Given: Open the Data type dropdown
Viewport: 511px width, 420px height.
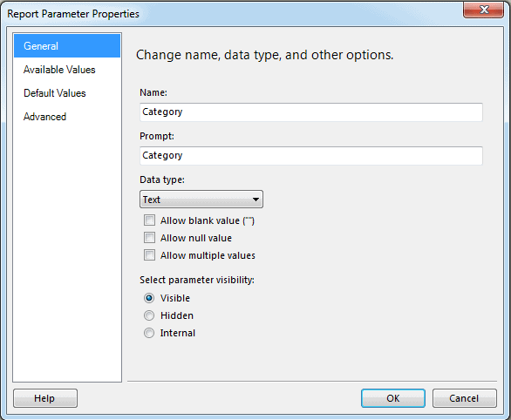Looking at the screenshot, I should [201, 200].
